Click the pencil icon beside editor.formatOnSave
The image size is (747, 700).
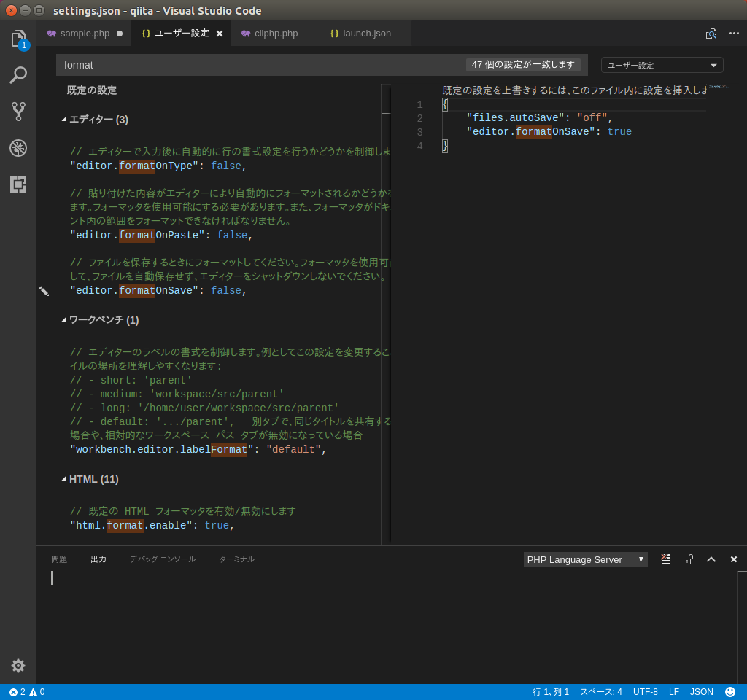coord(44,291)
